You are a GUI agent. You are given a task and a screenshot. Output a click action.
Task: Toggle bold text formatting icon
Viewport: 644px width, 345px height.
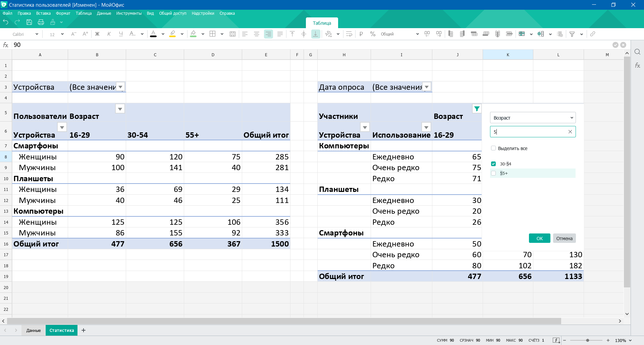[97, 34]
